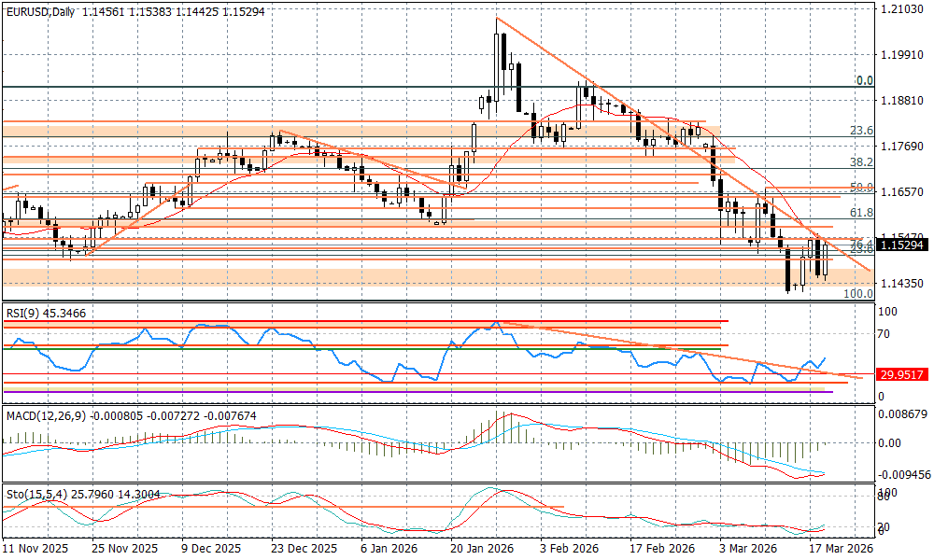Click the Fibonacci 38.2 level label

(860, 162)
